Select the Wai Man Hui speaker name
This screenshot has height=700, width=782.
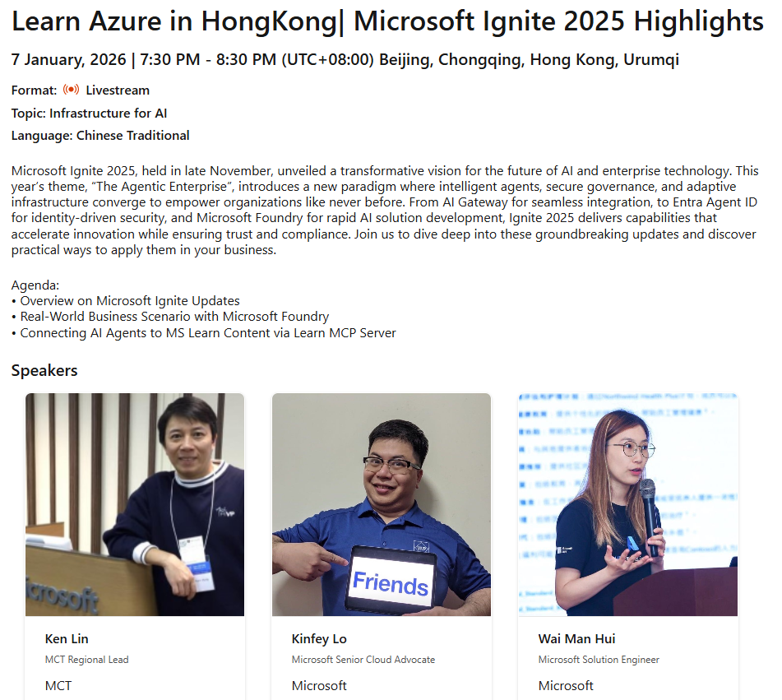pyautogui.click(x=577, y=638)
